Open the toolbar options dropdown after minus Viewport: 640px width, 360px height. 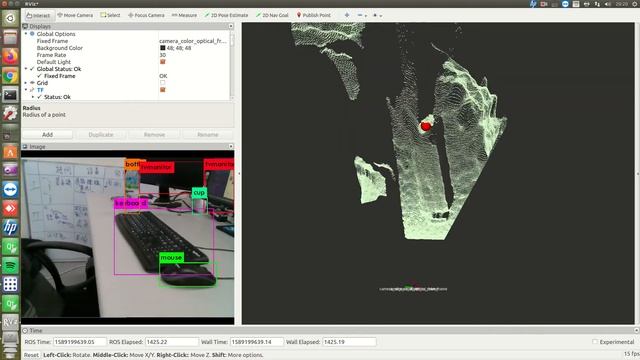click(377, 15)
